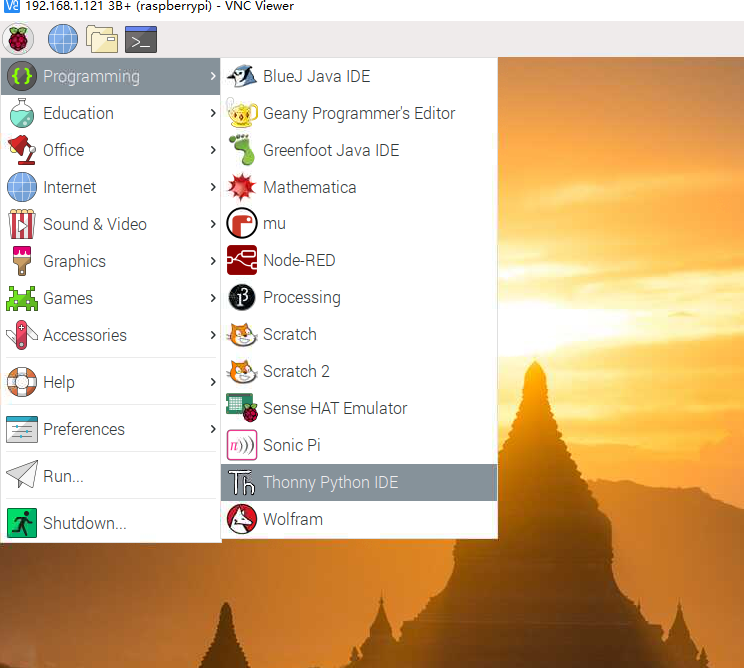Launch Greenfoot Java IDE menu entry
This screenshot has width=744, height=668.
click(x=359, y=150)
